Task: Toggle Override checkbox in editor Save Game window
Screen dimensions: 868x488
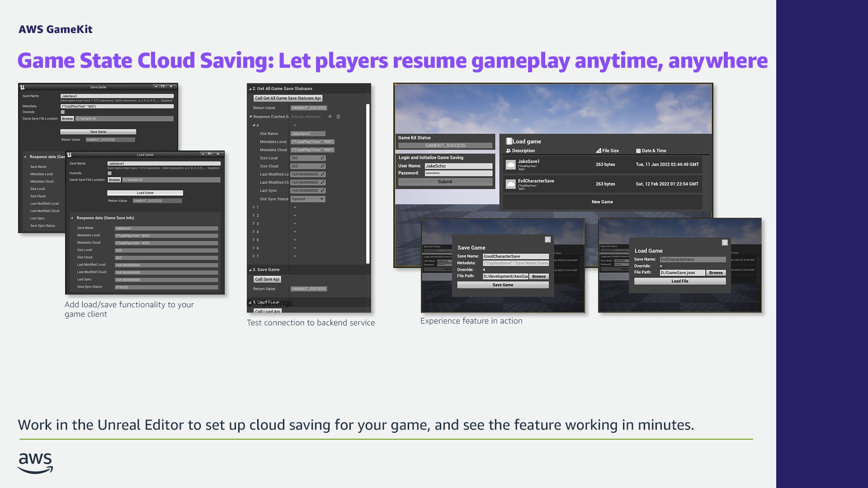Action: click(x=63, y=112)
